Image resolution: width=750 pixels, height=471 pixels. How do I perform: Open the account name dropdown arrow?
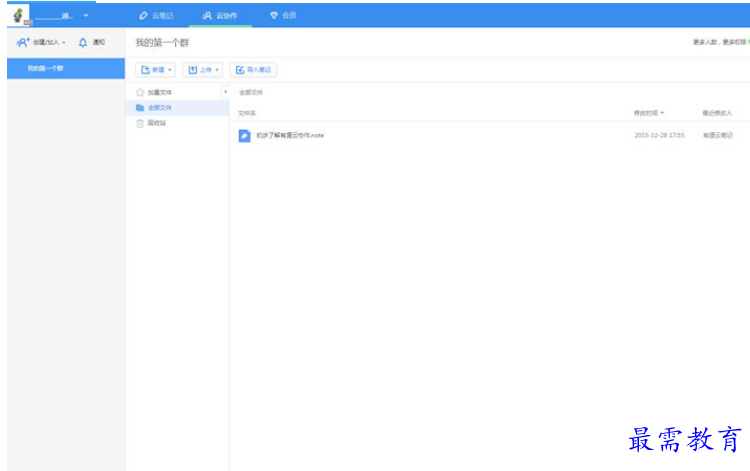86,15
